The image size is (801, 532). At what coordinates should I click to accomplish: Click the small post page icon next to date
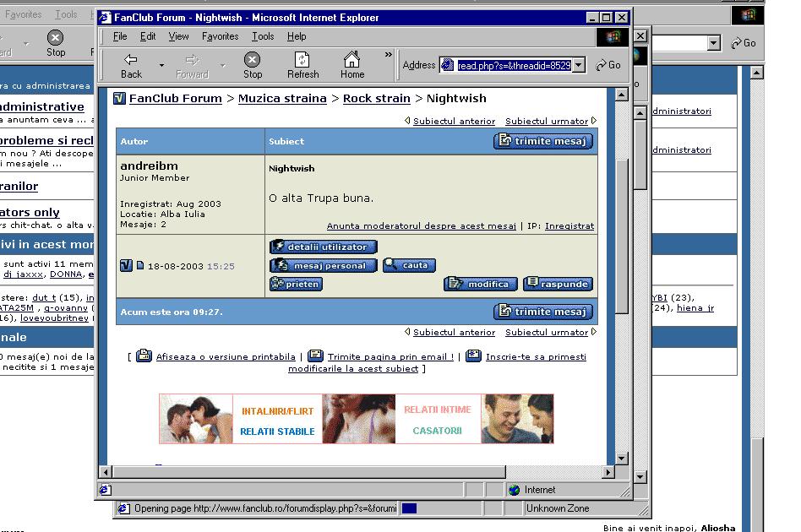point(140,265)
